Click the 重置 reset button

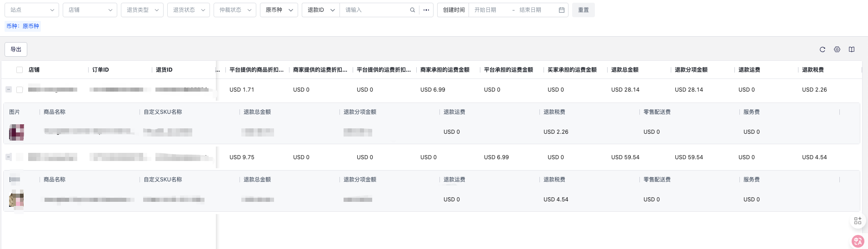(583, 10)
